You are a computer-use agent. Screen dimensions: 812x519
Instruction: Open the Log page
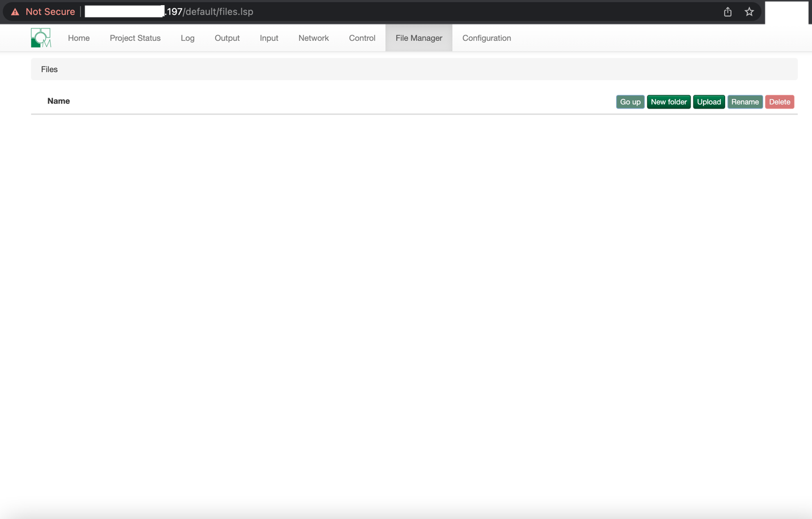tap(187, 38)
